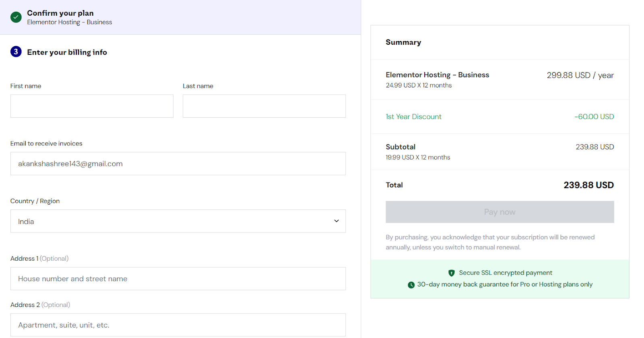Click the Pay now button
Viewport: 644px width, 338px height.
500,212
